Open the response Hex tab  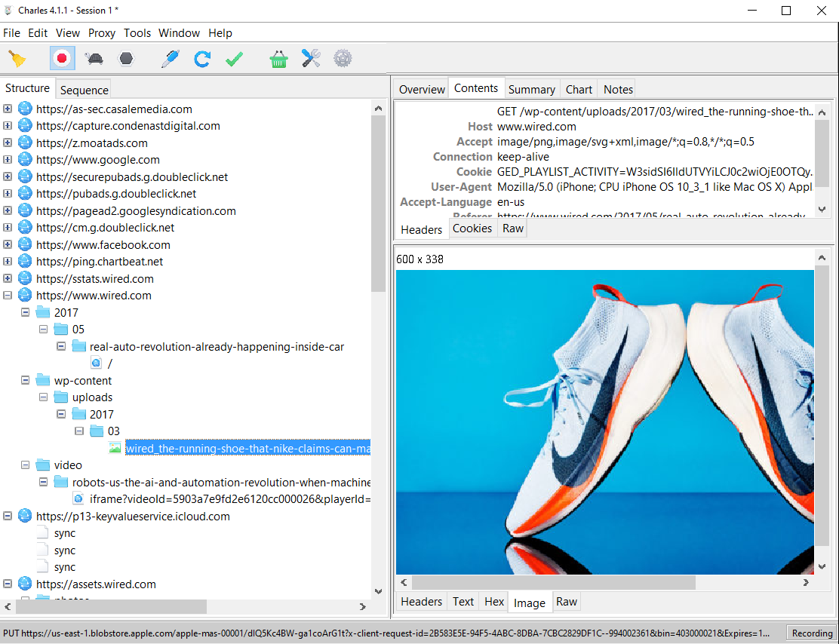(x=494, y=602)
